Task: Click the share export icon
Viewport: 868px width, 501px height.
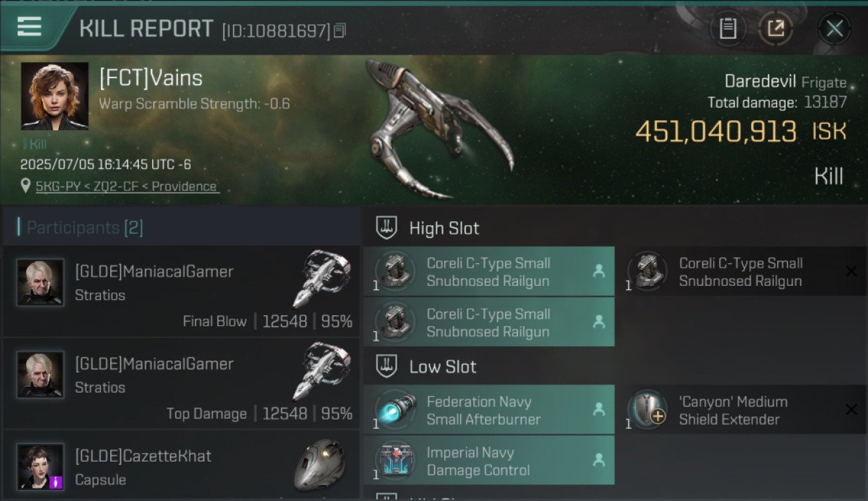Action: click(x=775, y=28)
